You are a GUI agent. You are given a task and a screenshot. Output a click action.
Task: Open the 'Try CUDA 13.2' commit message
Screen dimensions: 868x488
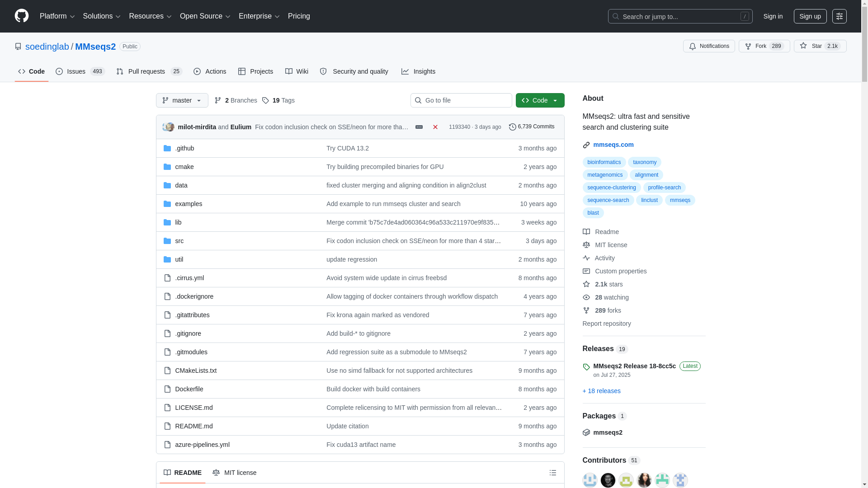[x=348, y=148]
